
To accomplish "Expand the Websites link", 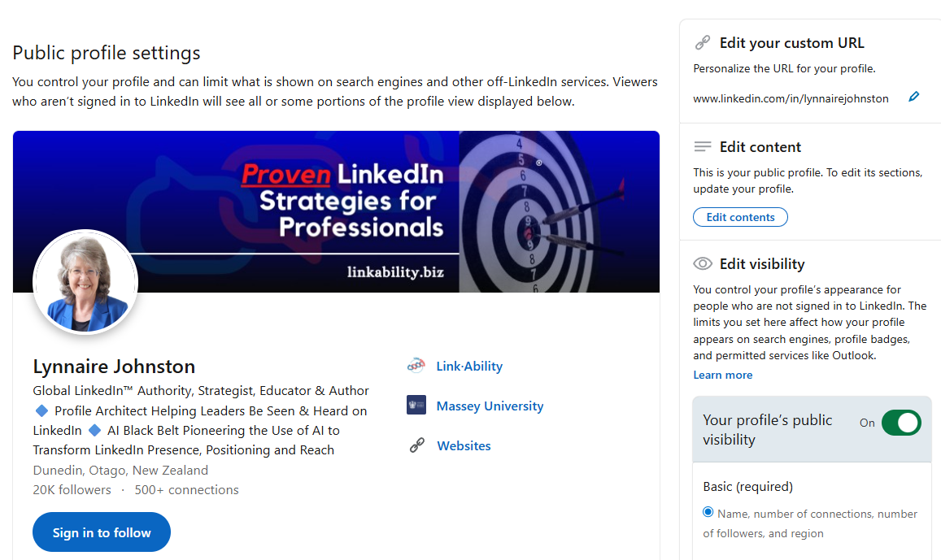I will coord(464,445).
